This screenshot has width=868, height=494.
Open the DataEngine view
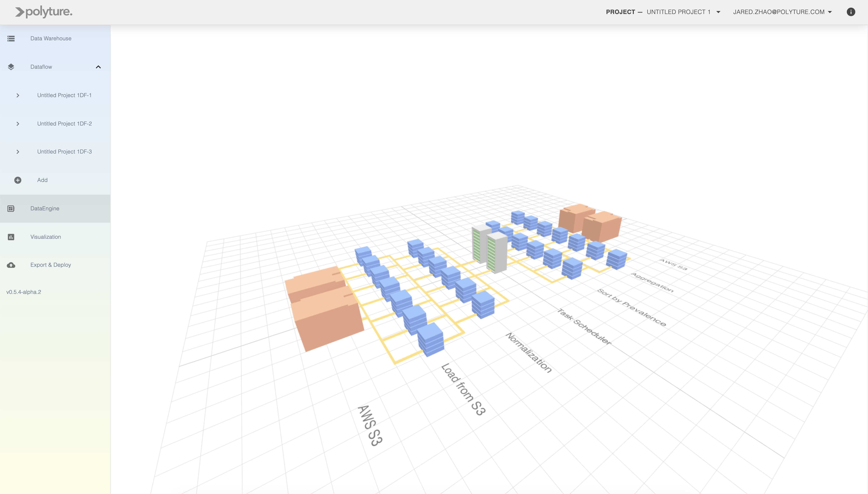[55, 208]
